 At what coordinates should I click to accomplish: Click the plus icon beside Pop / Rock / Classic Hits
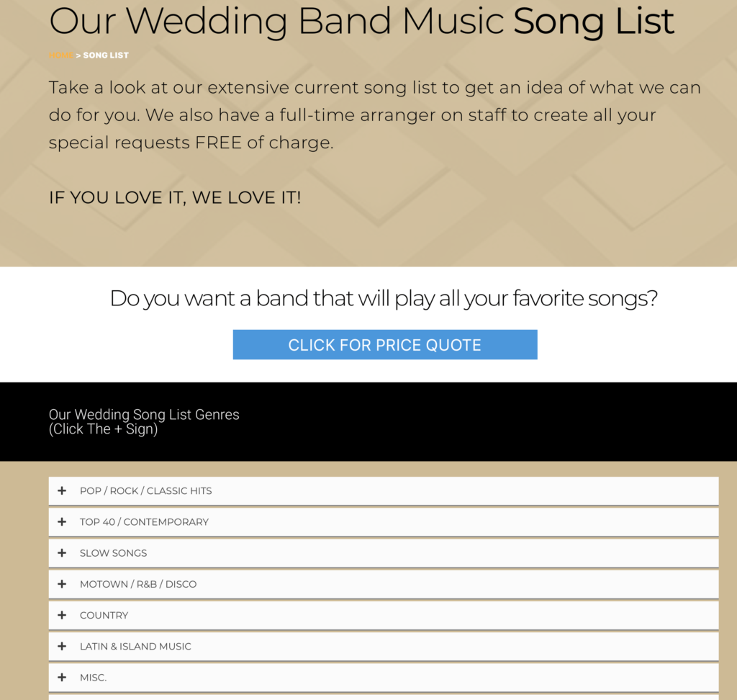(62, 490)
